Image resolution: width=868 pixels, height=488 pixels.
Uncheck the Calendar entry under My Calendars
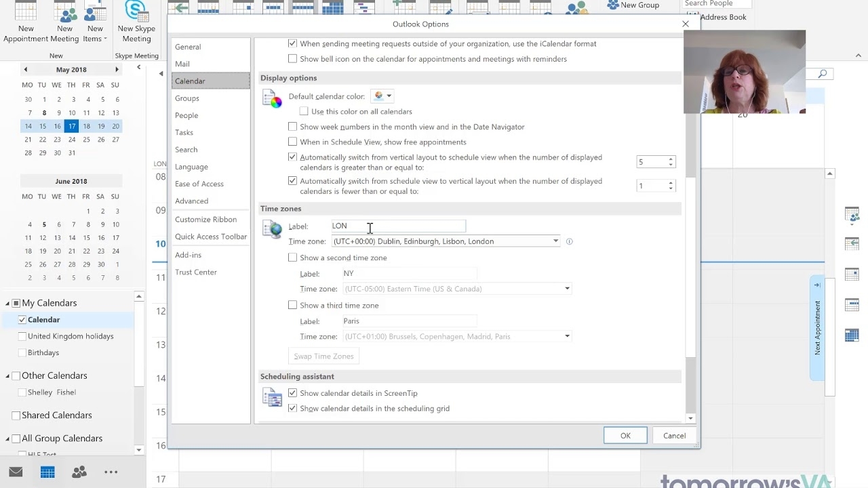coord(22,319)
